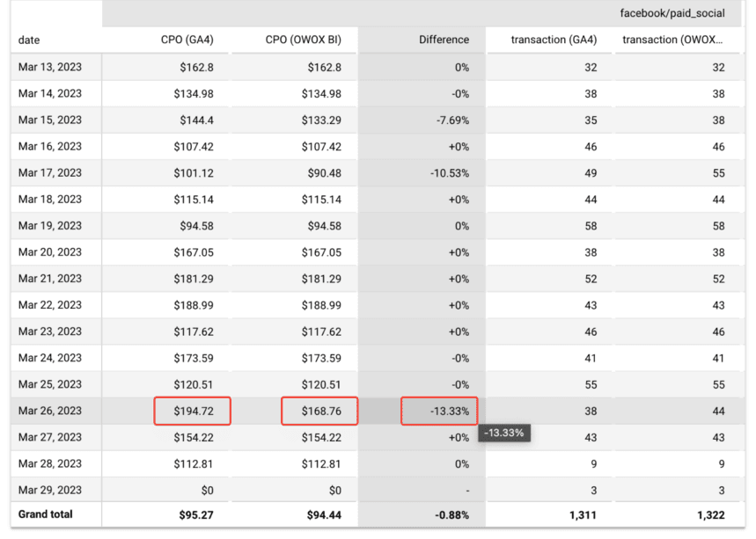Select the Mar 20, 2023 date cell
This screenshot has width=756, height=539.
pos(50,252)
